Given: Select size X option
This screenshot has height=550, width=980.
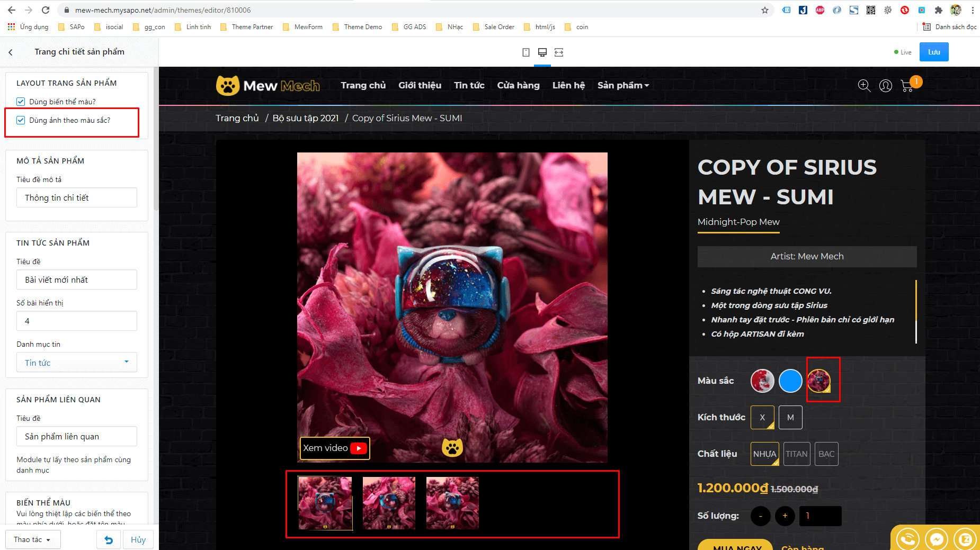Looking at the screenshot, I should [x=762, y=417].
